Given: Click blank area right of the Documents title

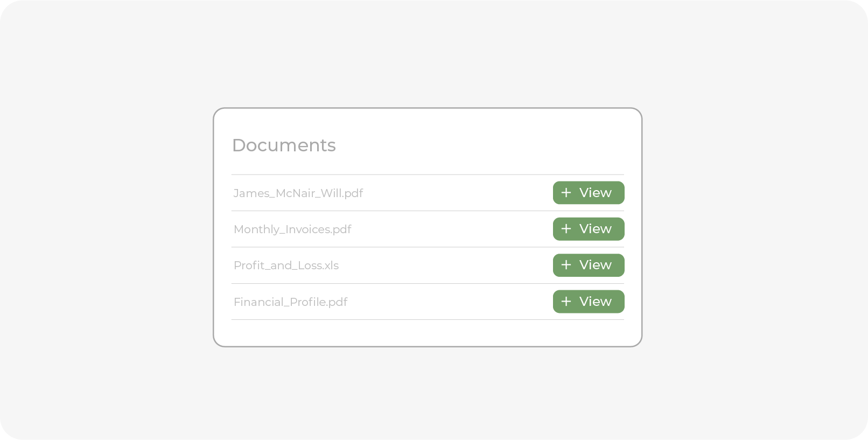Looking at the screenshot, I should point(485,144).
